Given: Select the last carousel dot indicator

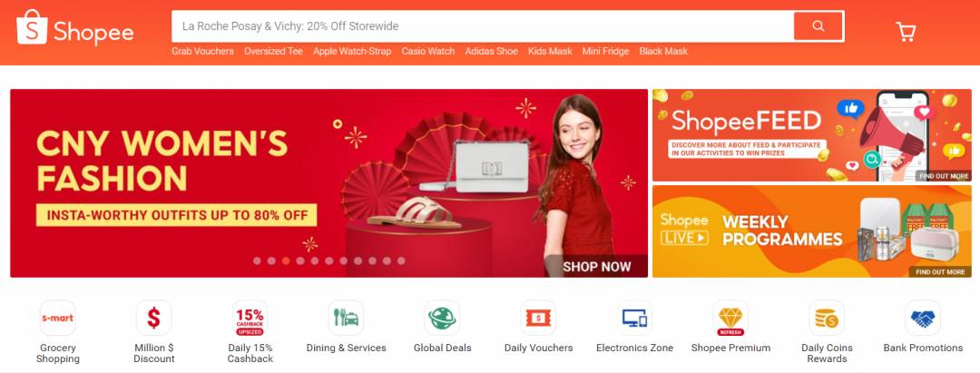Looking at the screenshot, I should pos(401,260).
